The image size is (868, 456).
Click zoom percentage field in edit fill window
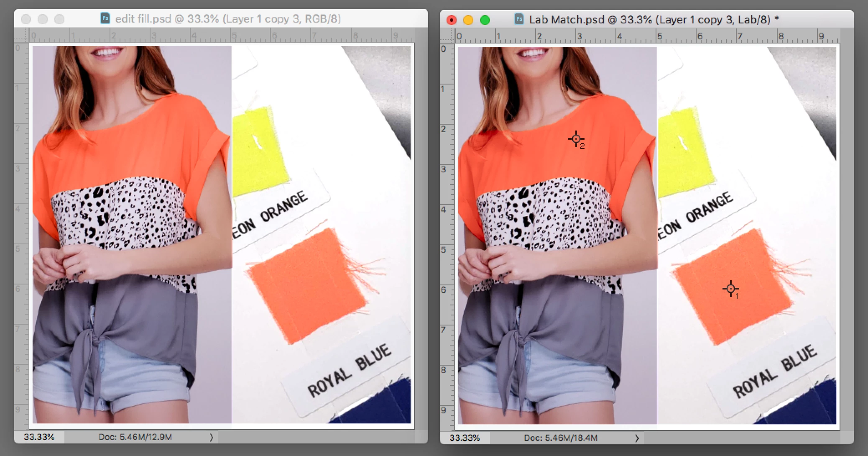39,437
